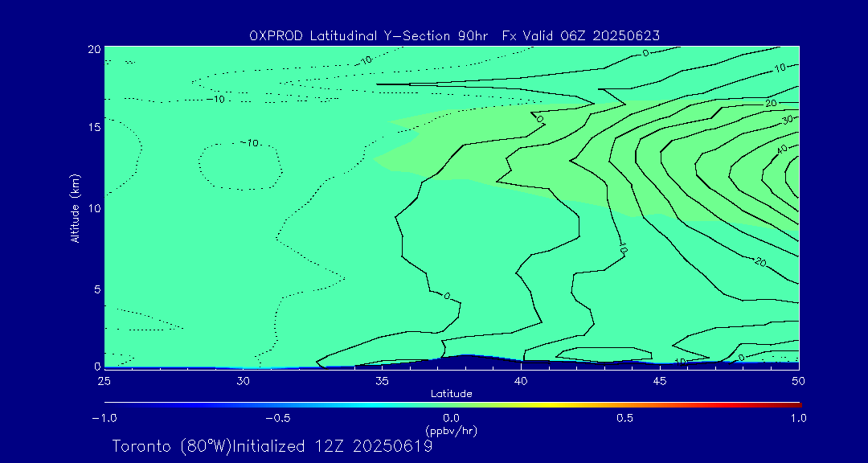This screenshot has width=868, height=463.
Task: Click the latitude axis tick label "25"
Action: [104, 381]
